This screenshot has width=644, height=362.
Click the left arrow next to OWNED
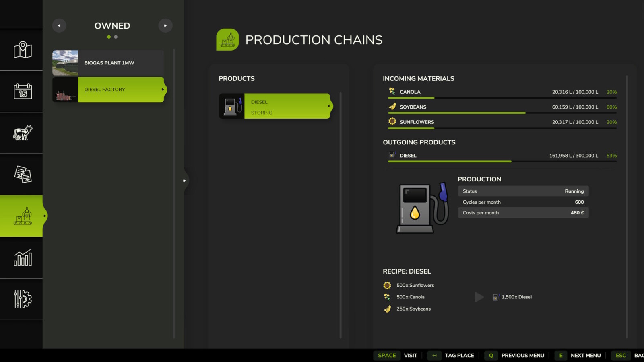[59, 25]
